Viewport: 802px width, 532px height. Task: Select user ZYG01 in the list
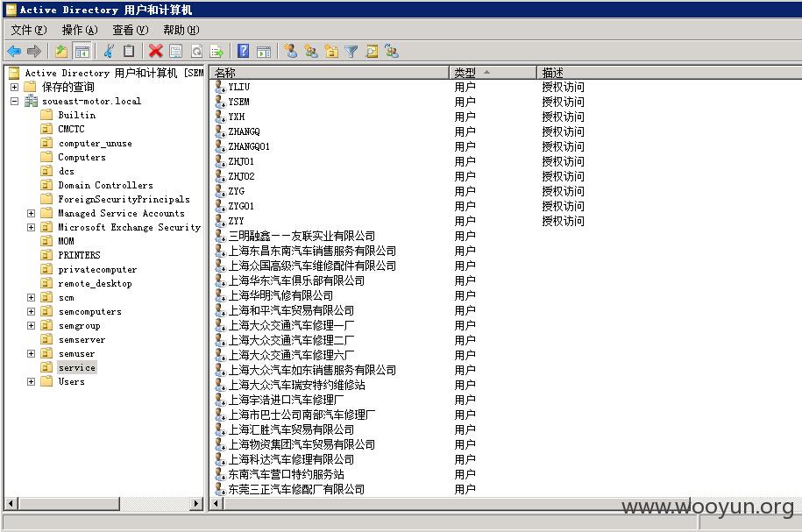coord(241,206)
